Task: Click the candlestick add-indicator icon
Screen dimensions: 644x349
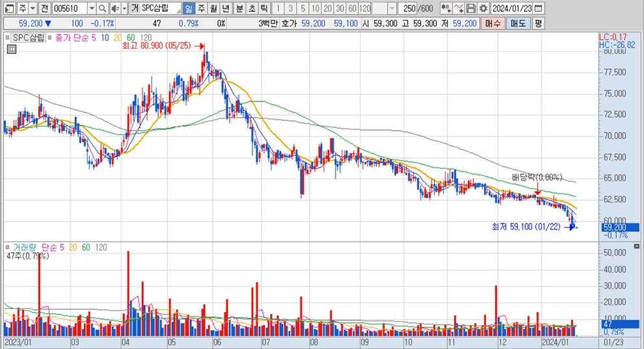Action: tap(446, 8)
